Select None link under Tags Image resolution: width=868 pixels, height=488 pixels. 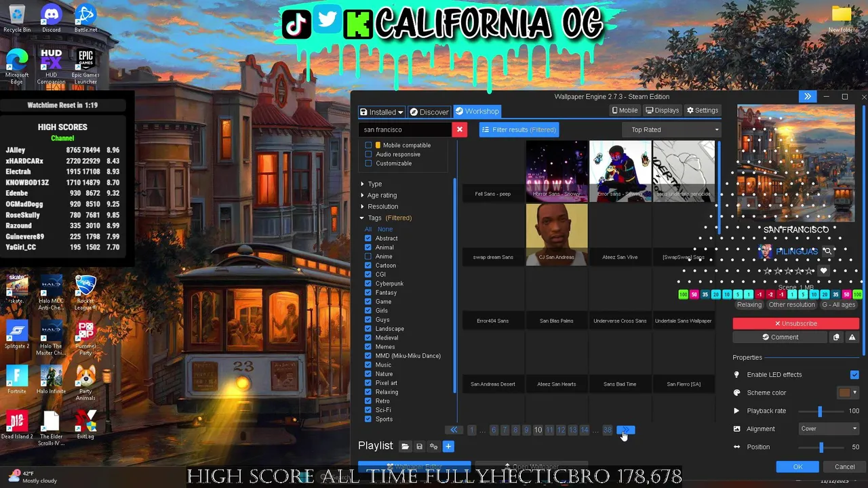[x=384, y=229]
